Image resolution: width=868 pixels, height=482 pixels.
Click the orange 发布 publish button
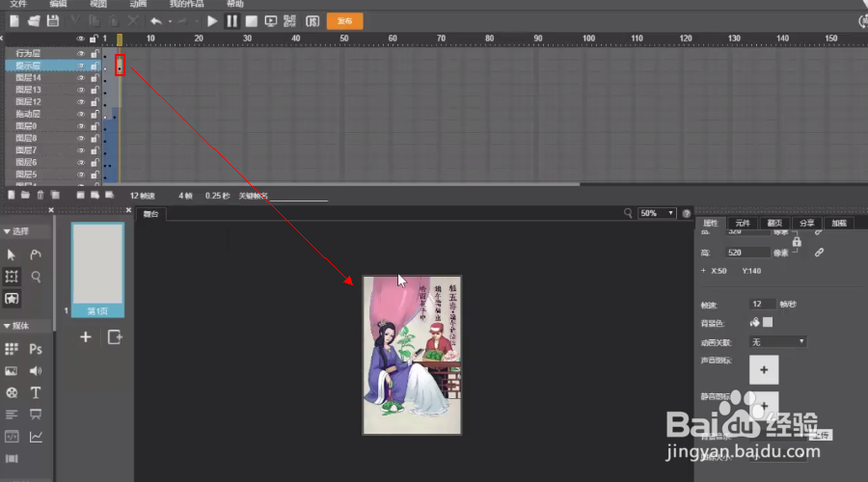point(345,21)
